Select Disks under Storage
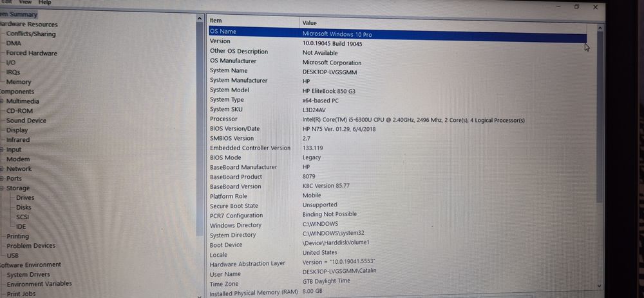 [x=23, y=208]
